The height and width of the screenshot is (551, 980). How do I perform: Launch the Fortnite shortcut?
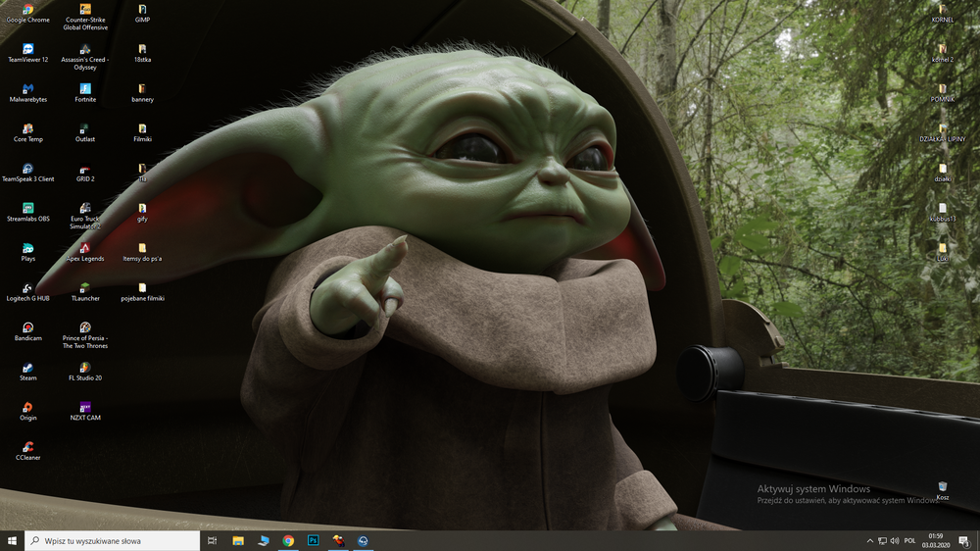(x=85, y=93)
